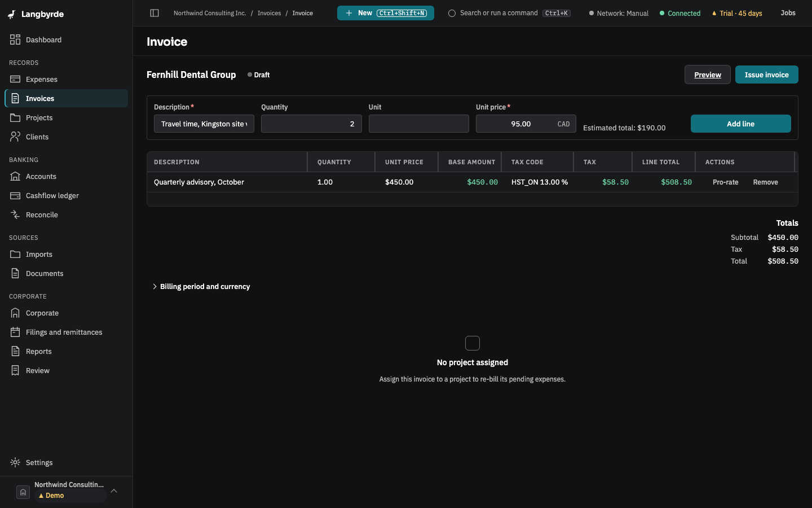
Task: Click the Invoices breadcrumb link
Action: tap(269, 13)
